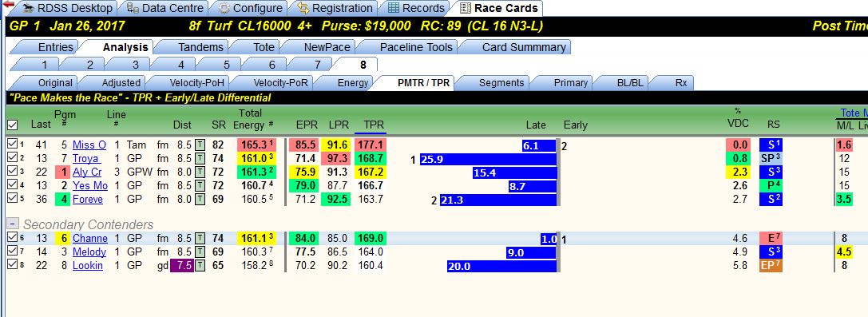Collapse the Secondary Contenders group

pyautogui.click(x=12, y=224)
